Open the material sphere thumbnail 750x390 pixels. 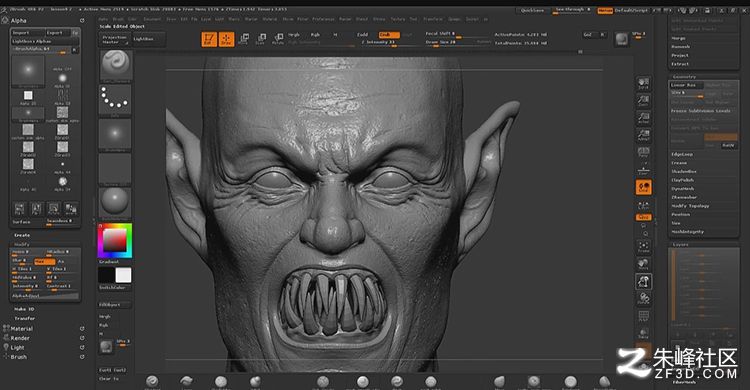[115, 203]
